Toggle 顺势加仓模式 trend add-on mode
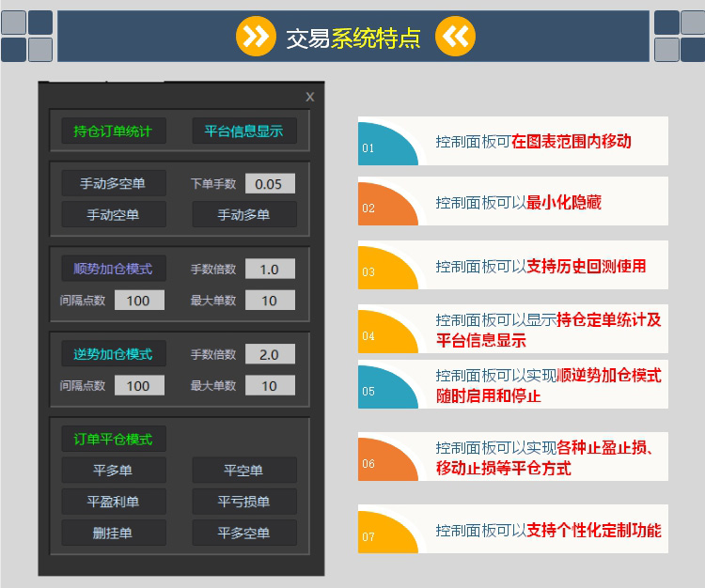Screen dimensions: 705x588 pyautogui.click(x=114, y=269)
